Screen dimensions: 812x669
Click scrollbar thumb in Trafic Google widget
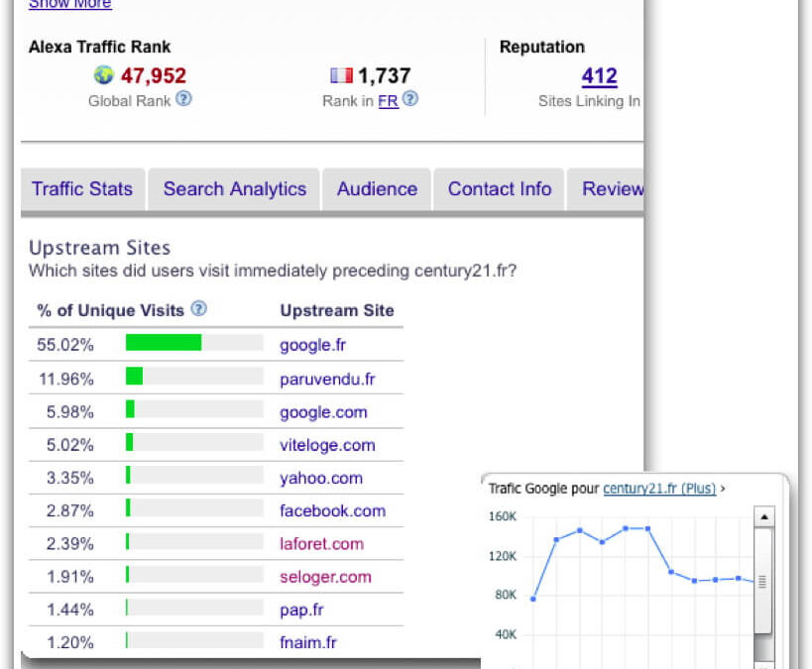coord(762,581)
